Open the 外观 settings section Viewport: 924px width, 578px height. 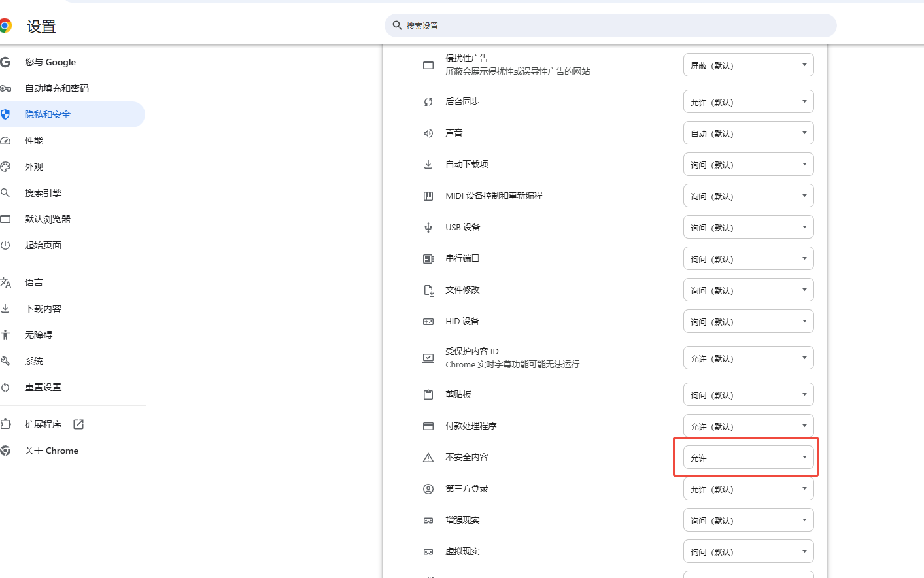pyautogui.click(x=72, y=167)
